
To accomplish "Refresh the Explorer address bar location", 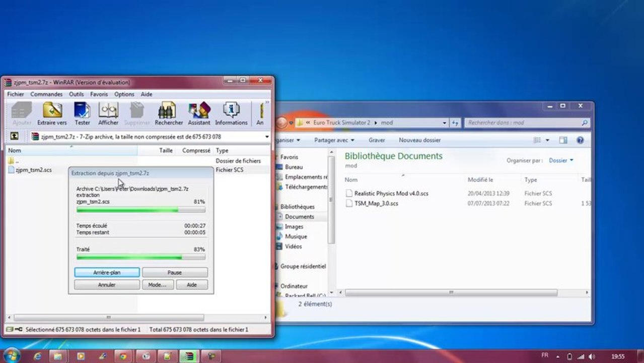I will tap(455, 123).
